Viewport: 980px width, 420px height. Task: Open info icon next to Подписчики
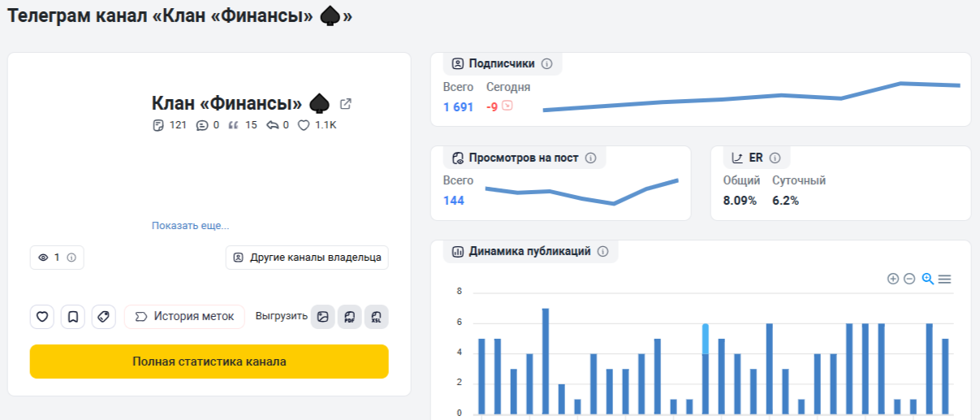click(546, 63)
